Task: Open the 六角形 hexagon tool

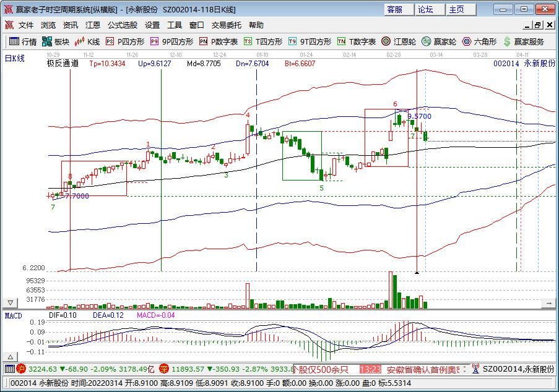Action: coord(479,41)
